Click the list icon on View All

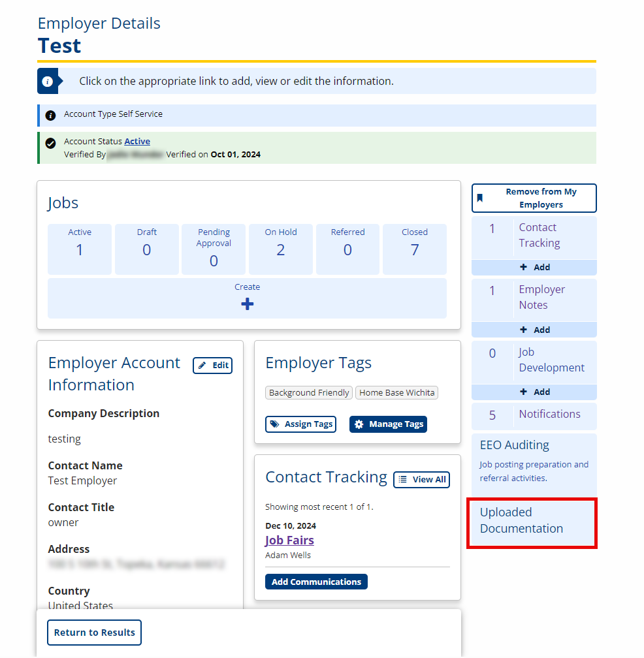pos(402,480)
